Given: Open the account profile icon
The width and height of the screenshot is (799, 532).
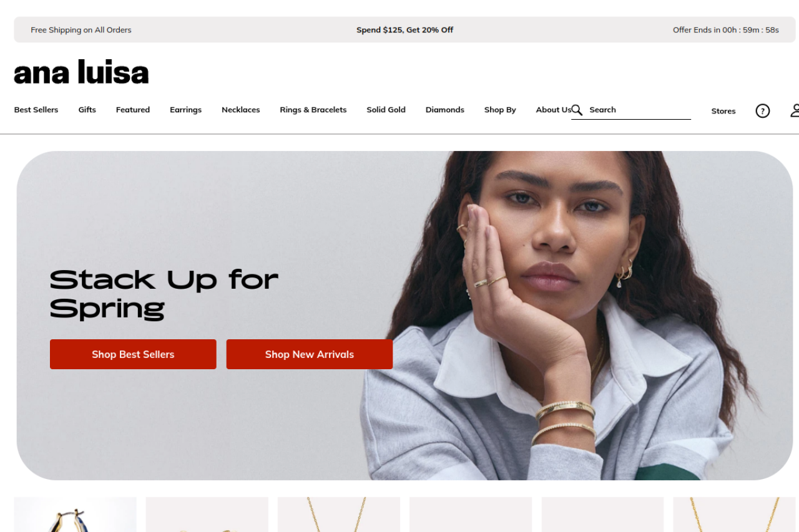Looking at the screenshot, I should 795,111.
